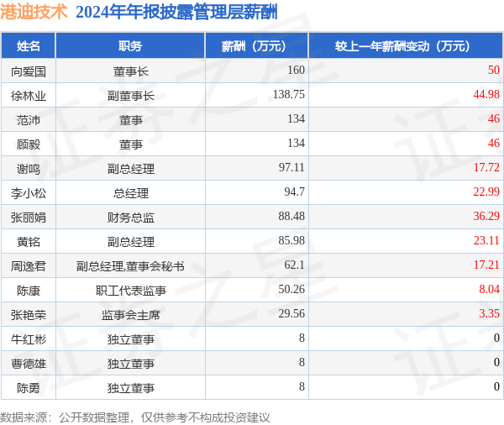Click the 董事长 position cell
Image resolution: width=504 pixels, height=425 pixels.
tap(130, 71)
